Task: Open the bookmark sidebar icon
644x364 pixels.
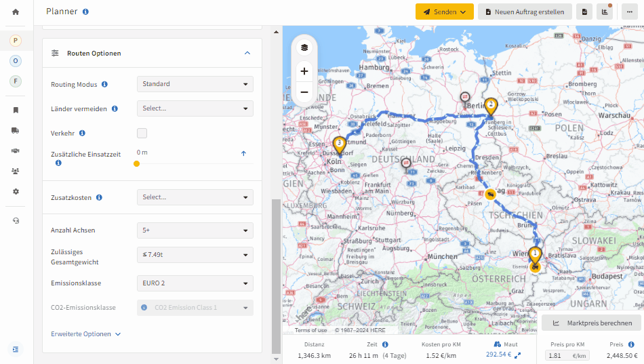Action: point(16,110)
